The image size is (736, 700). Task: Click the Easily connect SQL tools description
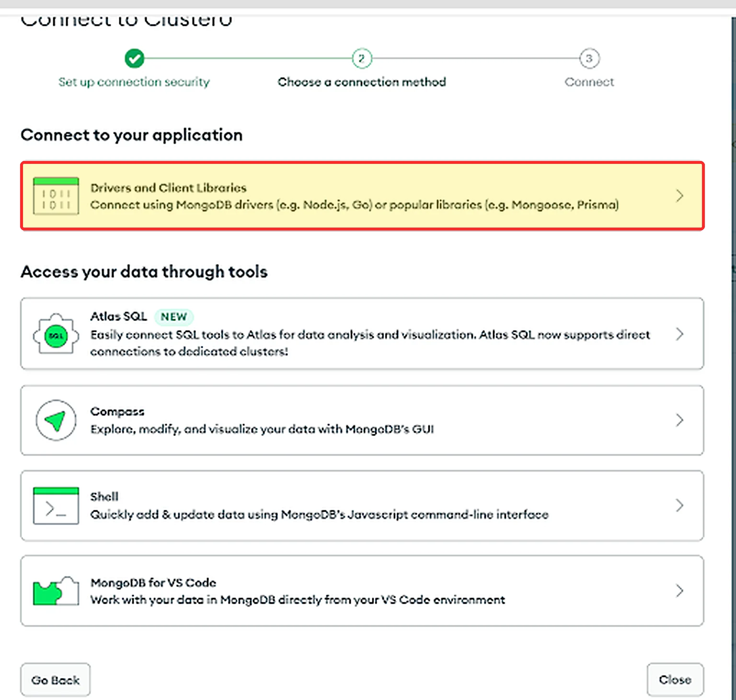pos(370,343)
